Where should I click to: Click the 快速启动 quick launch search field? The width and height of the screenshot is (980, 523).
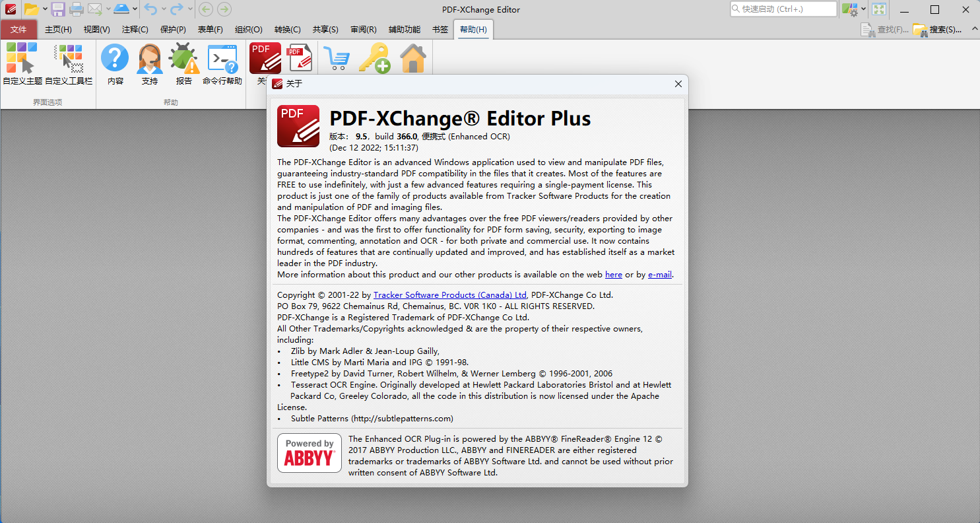click(783, 9)
